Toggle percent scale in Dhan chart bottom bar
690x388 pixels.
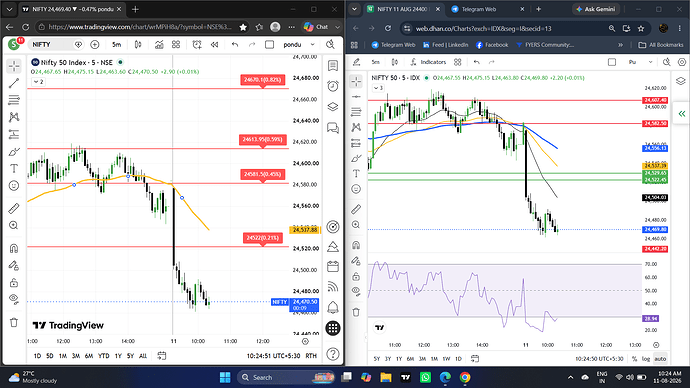coord(634,359)
